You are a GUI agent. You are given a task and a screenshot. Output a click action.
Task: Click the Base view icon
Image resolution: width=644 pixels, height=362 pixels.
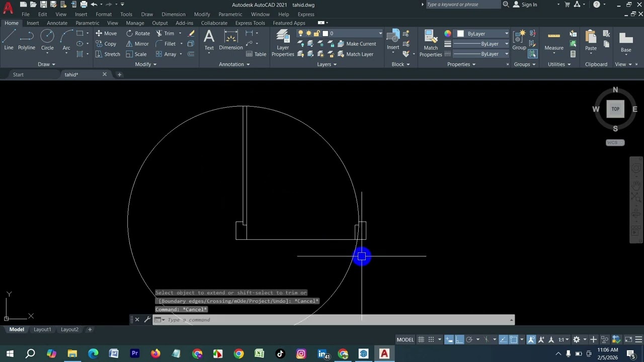[x=626, y=42]
